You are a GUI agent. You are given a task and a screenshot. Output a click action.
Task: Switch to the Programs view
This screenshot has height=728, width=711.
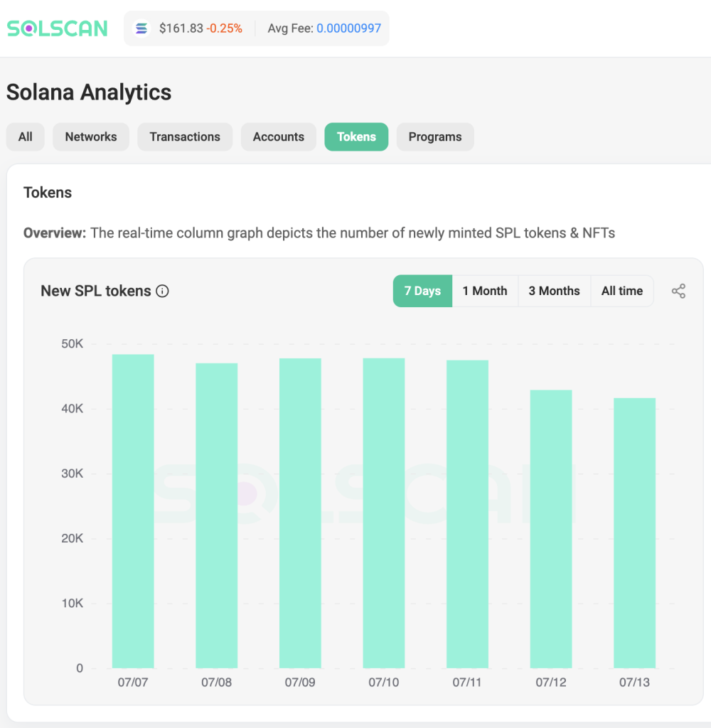[435, 136]
